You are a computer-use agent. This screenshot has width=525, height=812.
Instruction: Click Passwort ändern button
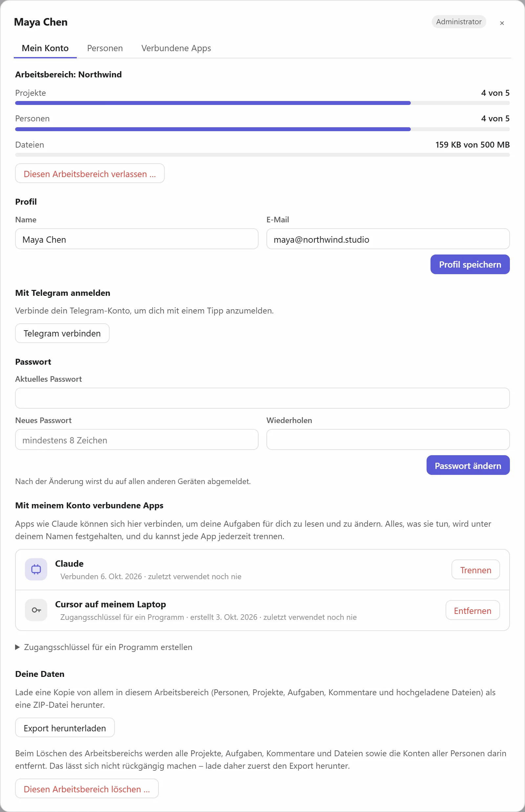468,465
